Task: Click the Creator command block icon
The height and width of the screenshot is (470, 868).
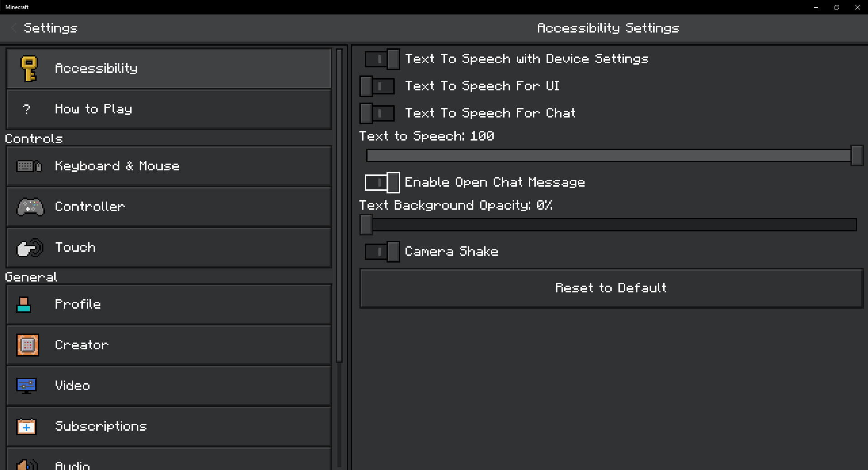Action: [x=28, y=345]
